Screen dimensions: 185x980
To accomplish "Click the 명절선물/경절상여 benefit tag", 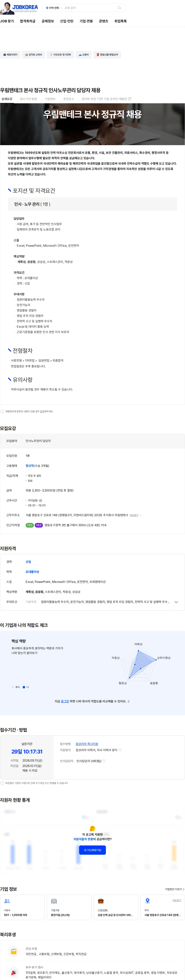I will [x=107, y=55].
